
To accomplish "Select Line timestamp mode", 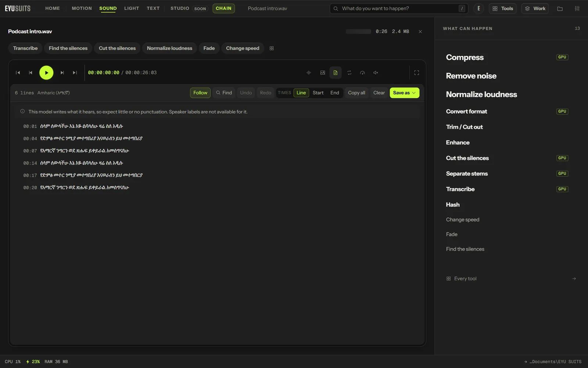I will pos(301,93).
